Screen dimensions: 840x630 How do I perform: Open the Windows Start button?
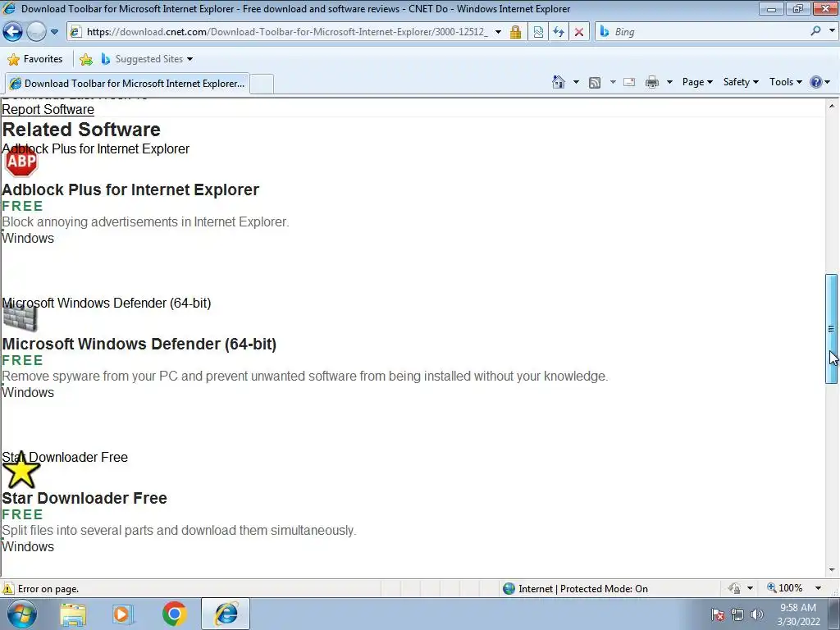pyautogui.click(x=21, y=614)
